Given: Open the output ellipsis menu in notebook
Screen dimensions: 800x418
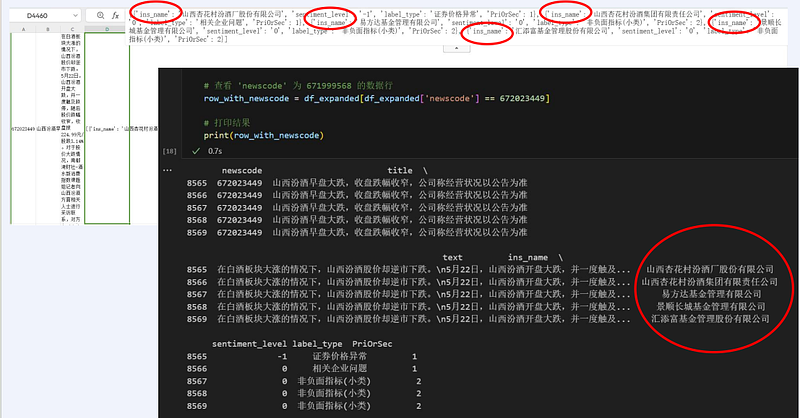Looking at the screenshot, I should click(x=167, y=170).
